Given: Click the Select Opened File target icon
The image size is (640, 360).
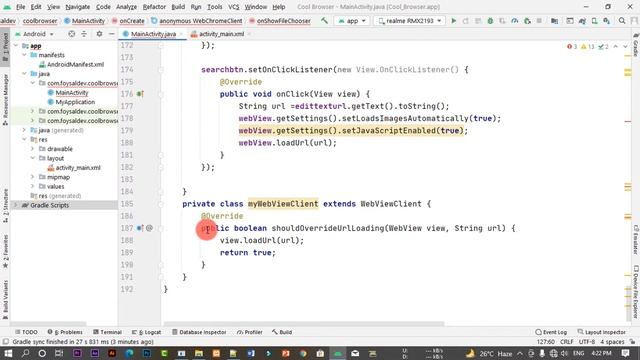Looking at the screenshot, I should coord(71,34).
